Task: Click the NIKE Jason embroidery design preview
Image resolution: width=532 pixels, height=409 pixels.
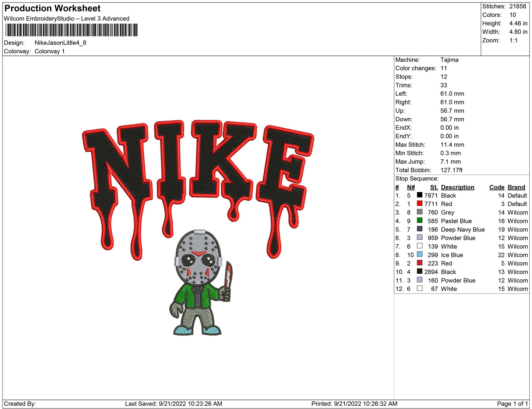Action: pyautogui.click(x=198, y=228)
